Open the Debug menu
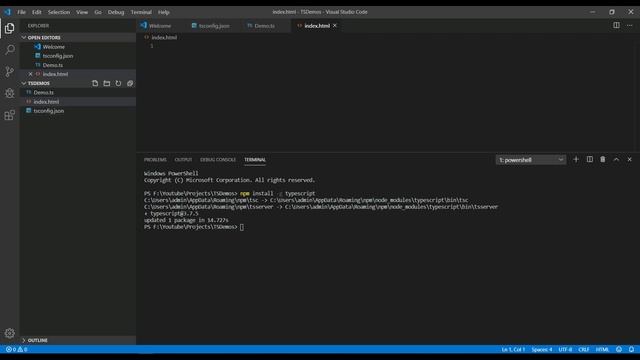 (x=116, y=12)
